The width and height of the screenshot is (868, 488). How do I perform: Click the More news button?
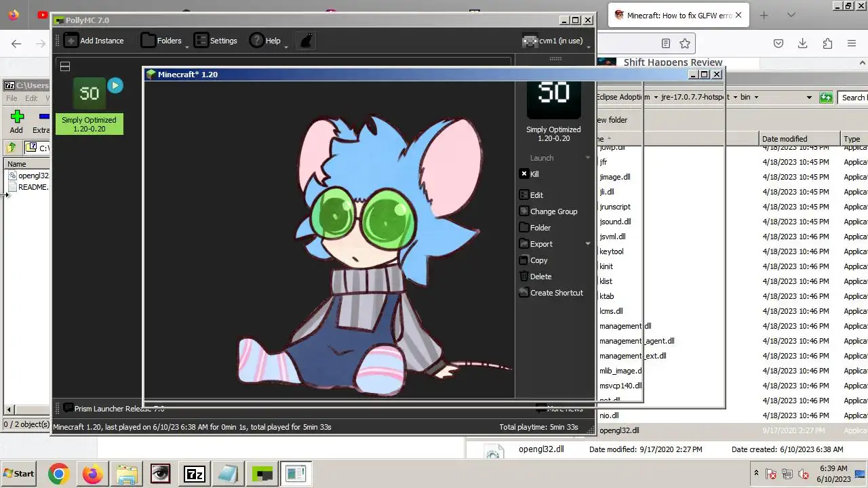coord(559,409)
